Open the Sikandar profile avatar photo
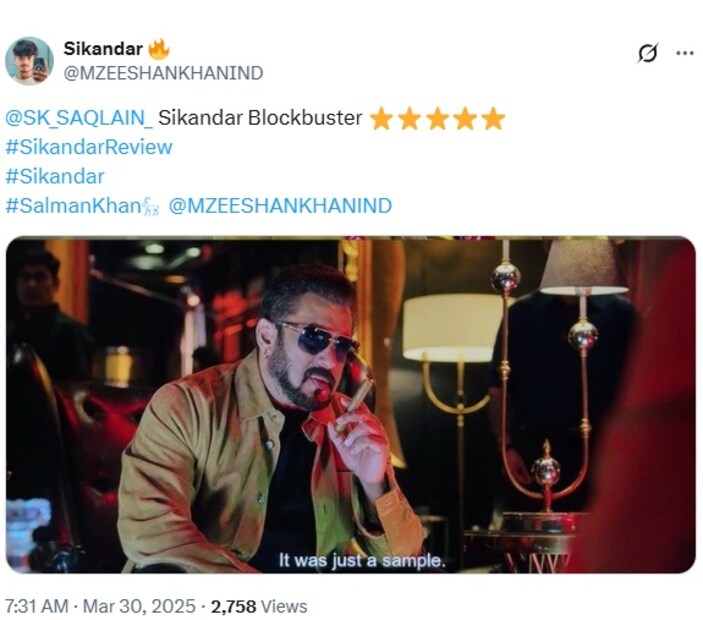 point(30,61)
